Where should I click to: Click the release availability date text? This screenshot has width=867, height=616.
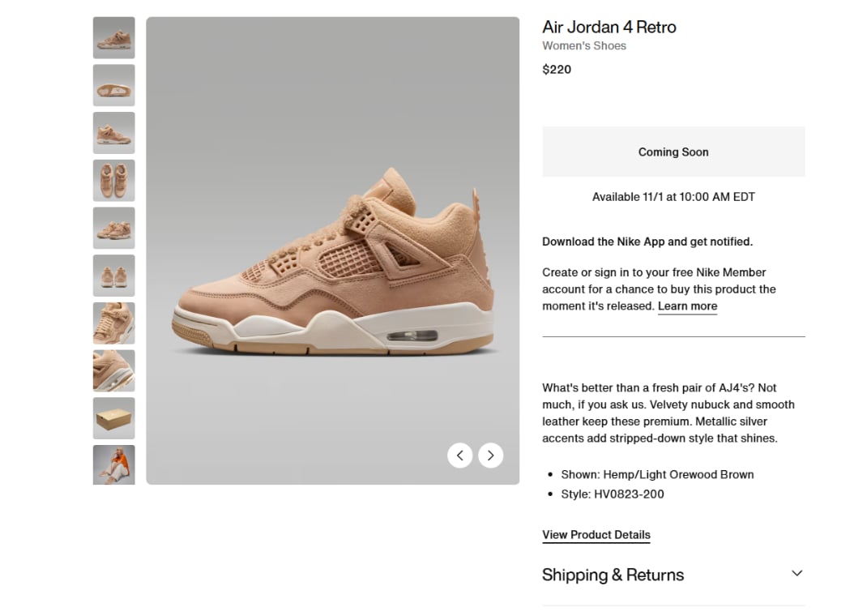[673, 196]
